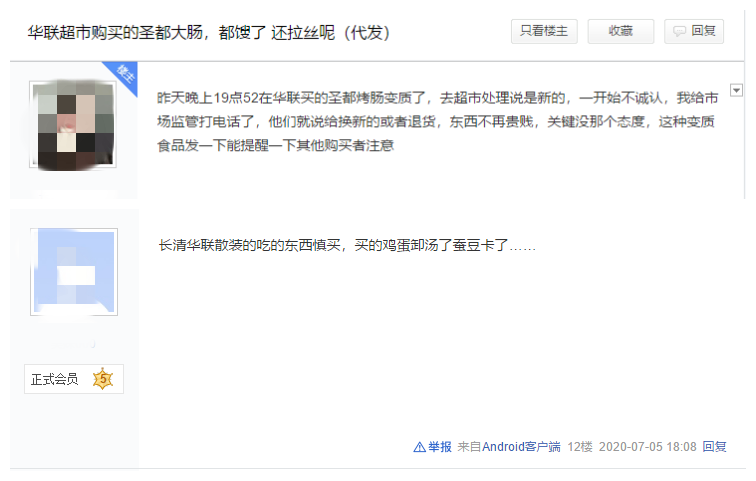
Task: Expand the dropdown arrow beside first post
Action: click(736, 90)
